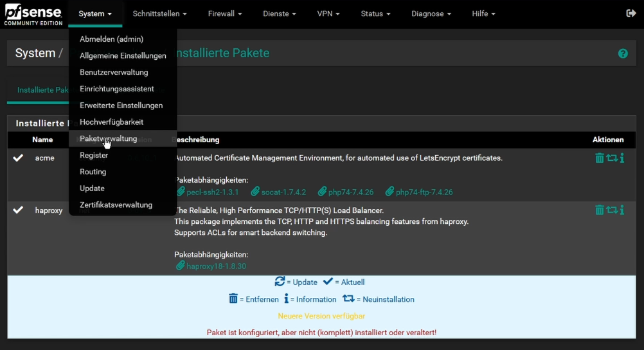Screen dimensions: 644x350
Task: Click the haproxy package name
Action: point(48,210)
